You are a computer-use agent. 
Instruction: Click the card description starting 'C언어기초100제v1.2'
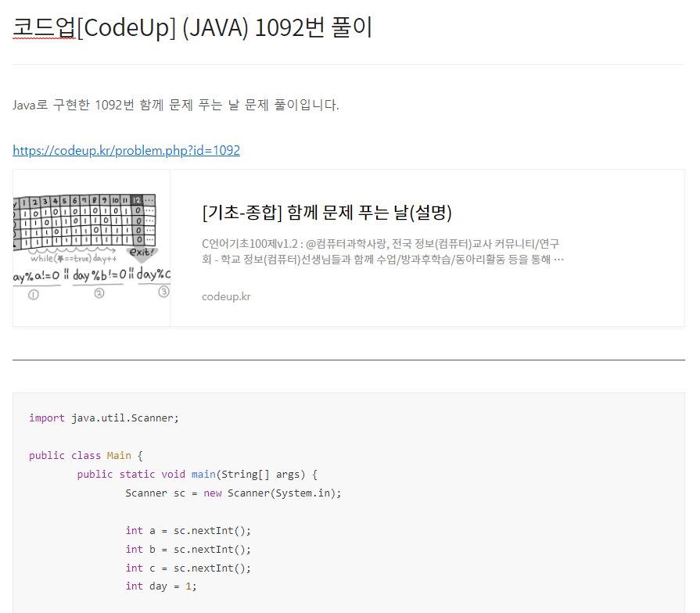click(382, 251)
